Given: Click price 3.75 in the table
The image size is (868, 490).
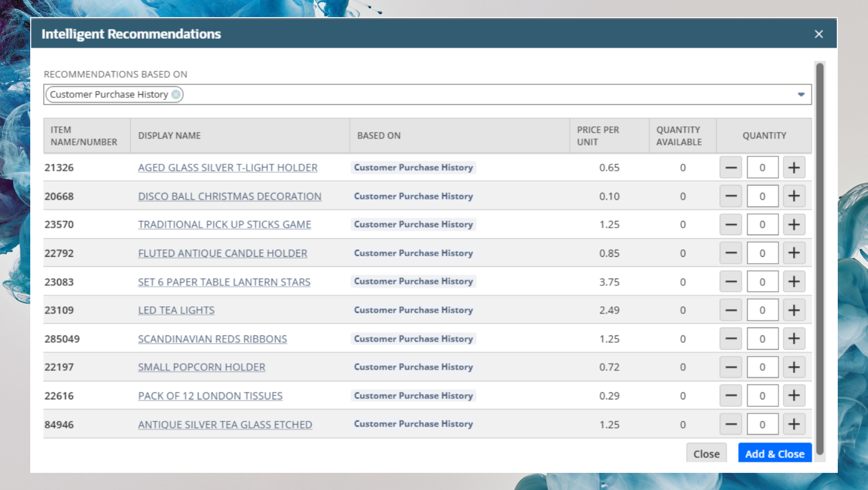Looking at the screenshot, I should pos(609,282).
